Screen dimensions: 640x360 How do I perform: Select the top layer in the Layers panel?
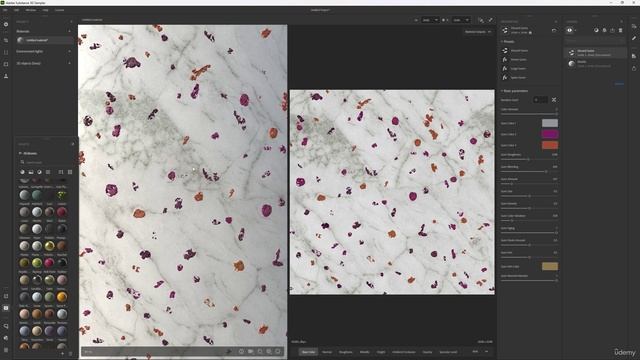tap(596, 53)
